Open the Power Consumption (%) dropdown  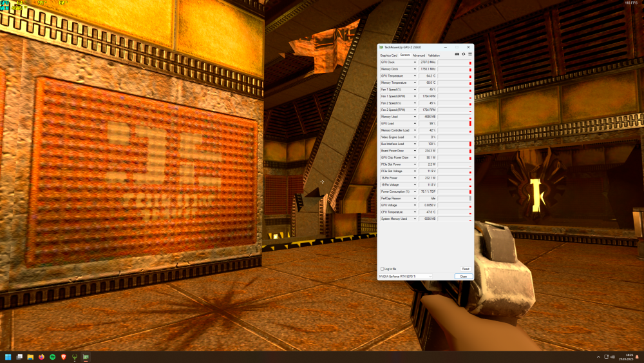[415, 191]
